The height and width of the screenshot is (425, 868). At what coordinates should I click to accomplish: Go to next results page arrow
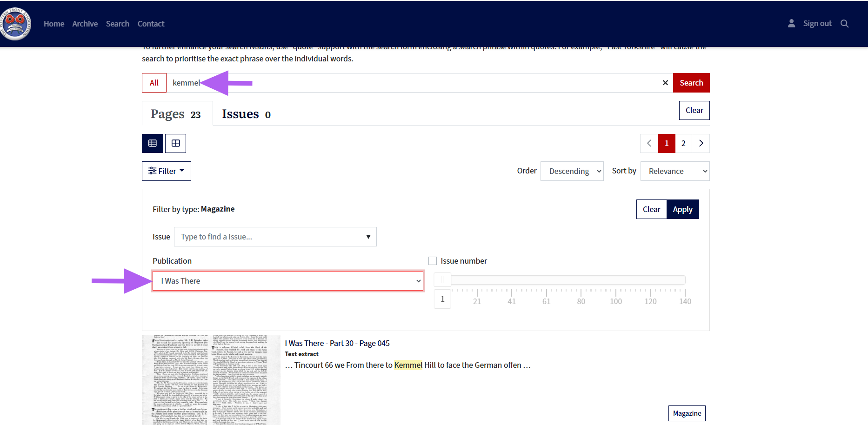[x=701, y=143]
